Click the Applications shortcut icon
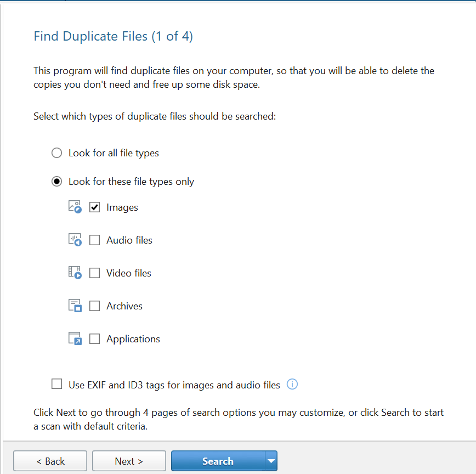476x474 pixels. [75, 338]
